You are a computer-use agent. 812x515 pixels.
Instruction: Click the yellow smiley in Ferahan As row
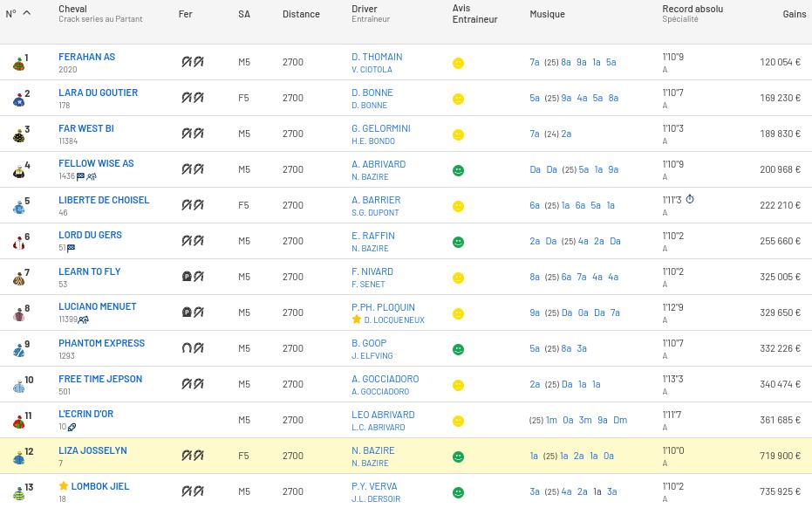point(458,64)
